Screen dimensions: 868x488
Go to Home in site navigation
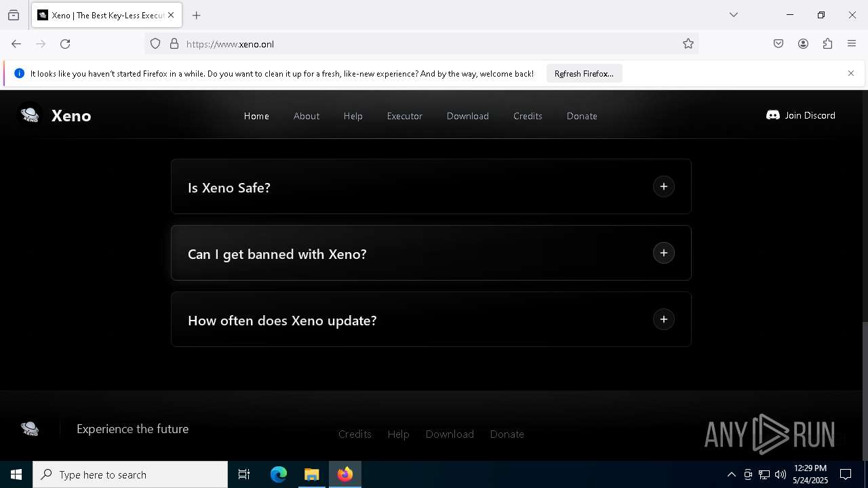[256, 116]
